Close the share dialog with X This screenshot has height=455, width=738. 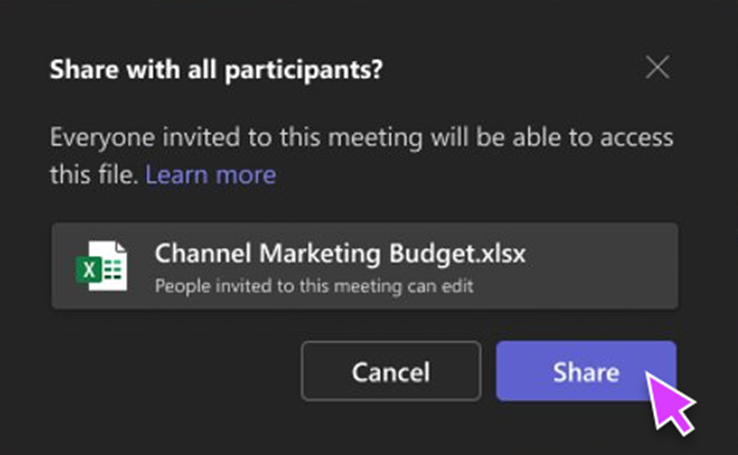(657, 69)
